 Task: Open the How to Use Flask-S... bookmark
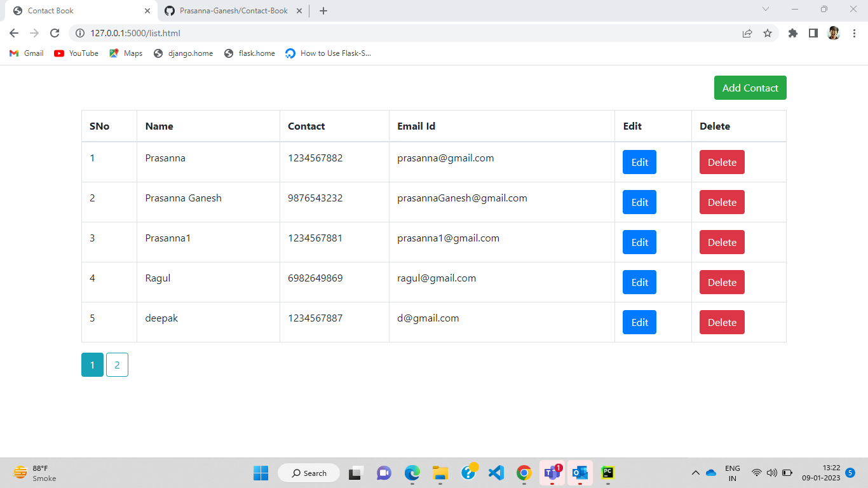[x=329, y=53]
